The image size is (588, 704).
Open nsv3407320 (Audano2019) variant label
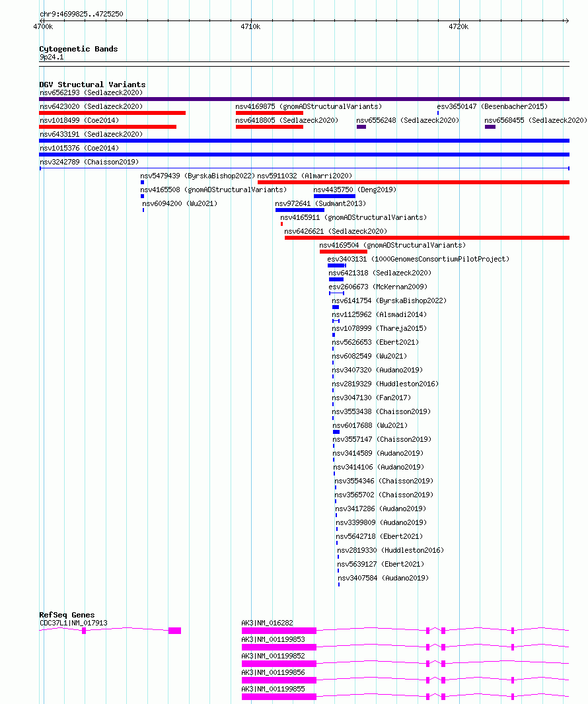tap(377, 370)
